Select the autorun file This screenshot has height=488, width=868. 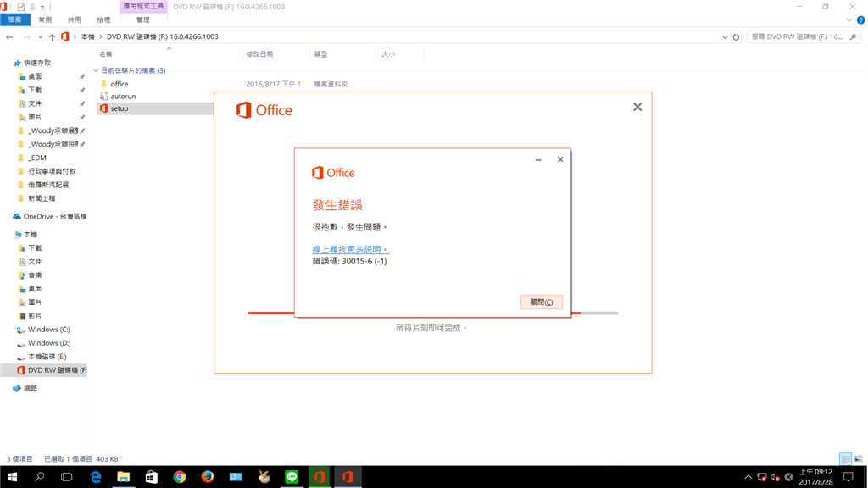coord(123,97)
